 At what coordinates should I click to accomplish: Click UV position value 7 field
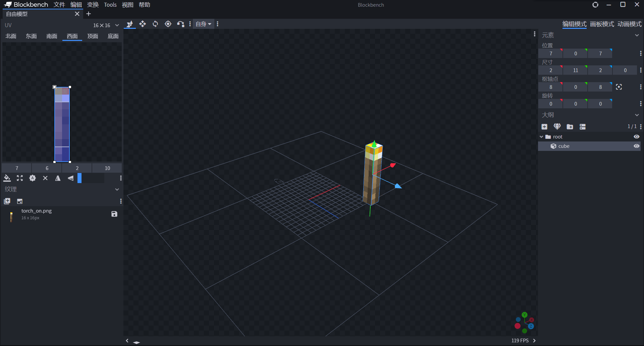coord(17,168)
